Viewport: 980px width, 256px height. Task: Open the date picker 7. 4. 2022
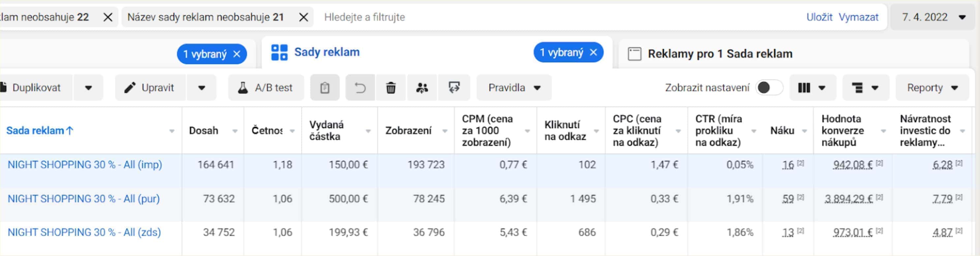pos(933,17)
